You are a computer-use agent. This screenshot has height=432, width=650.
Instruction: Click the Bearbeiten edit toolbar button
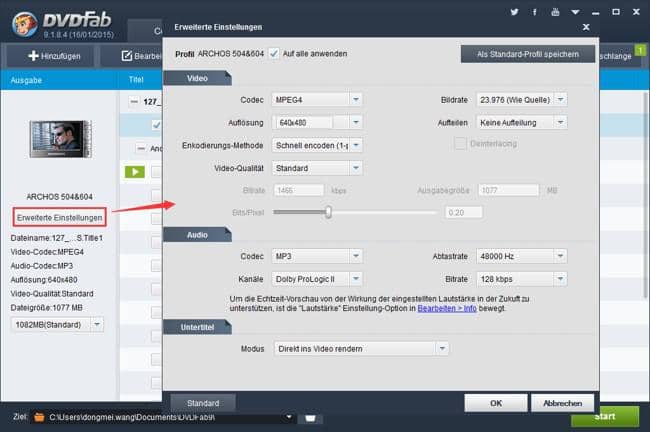[x=141, y=56]
